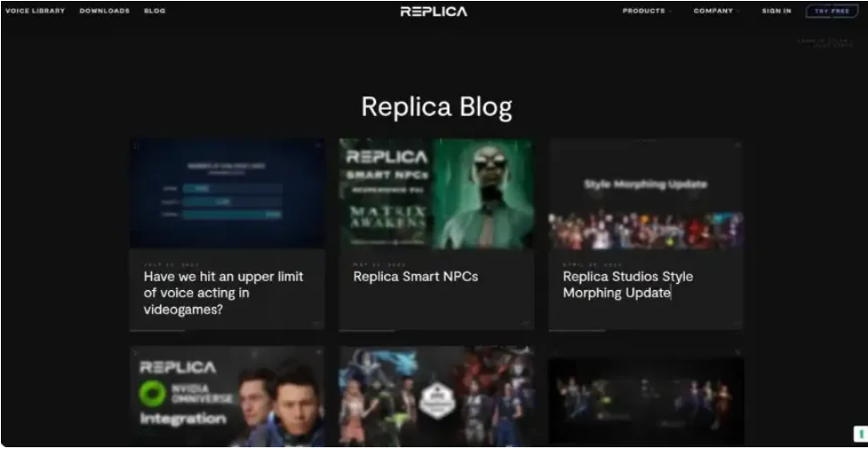868x449 pixels.
Task: Open 'Replica Studios Style Morphing Update' title
Action: (x=628, y=285)
